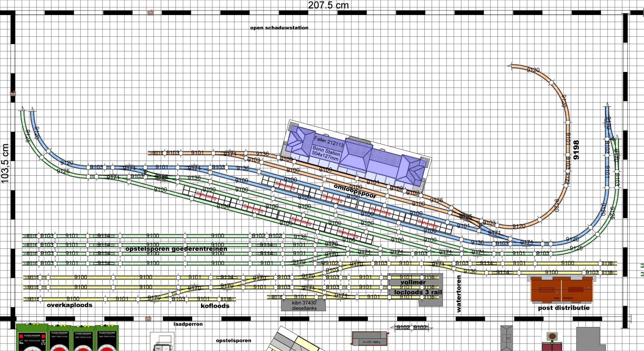Click the brown post distributie building

click(562, 289)
